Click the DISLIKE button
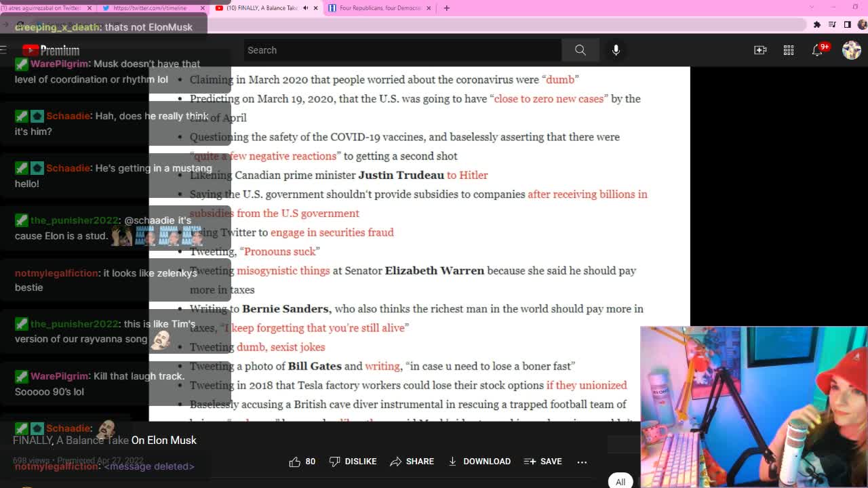 (x=353, y=462)
